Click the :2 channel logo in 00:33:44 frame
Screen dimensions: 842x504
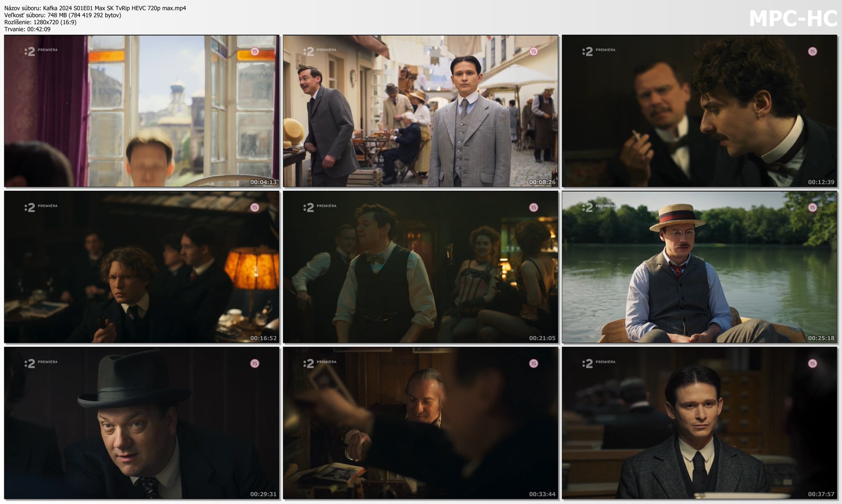pyautogui.click(x=308, y=364)
